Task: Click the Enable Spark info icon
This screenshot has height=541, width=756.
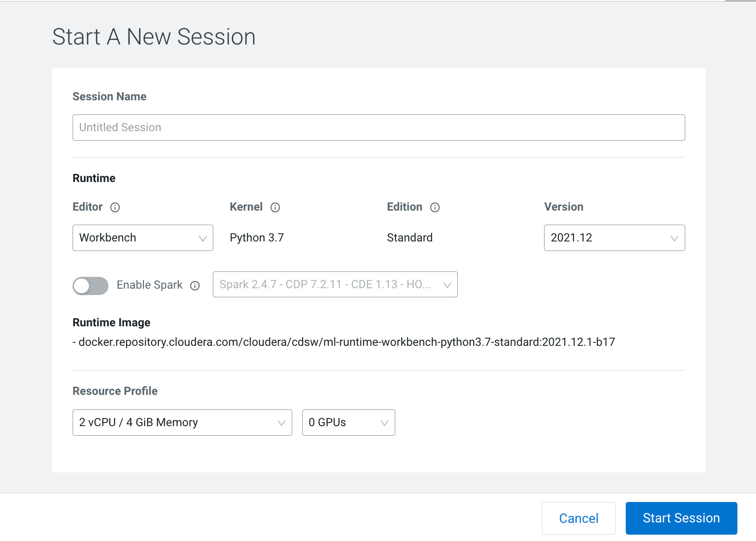Action: 195,286
